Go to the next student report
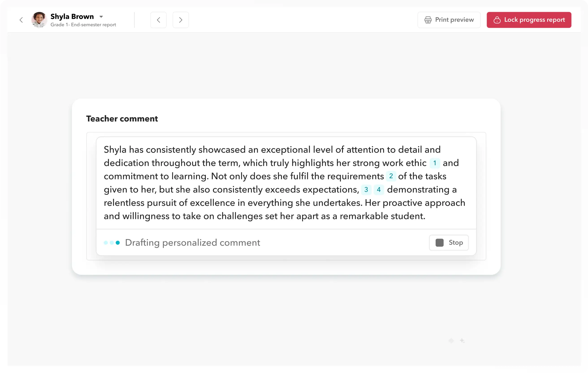 181,20
